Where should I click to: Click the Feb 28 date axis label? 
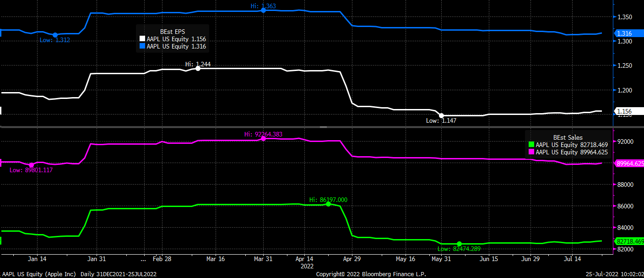[162, 259]
